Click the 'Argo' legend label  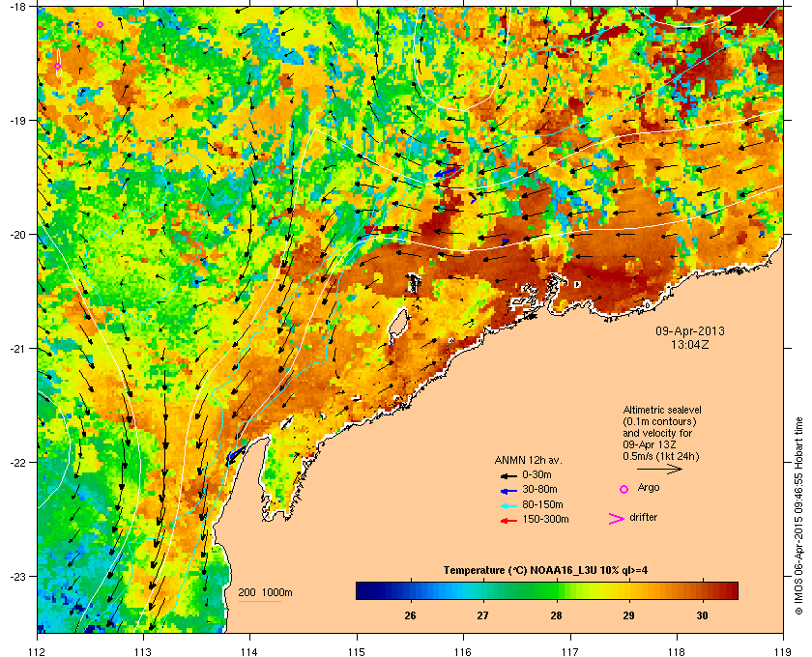tap(649, 488)
